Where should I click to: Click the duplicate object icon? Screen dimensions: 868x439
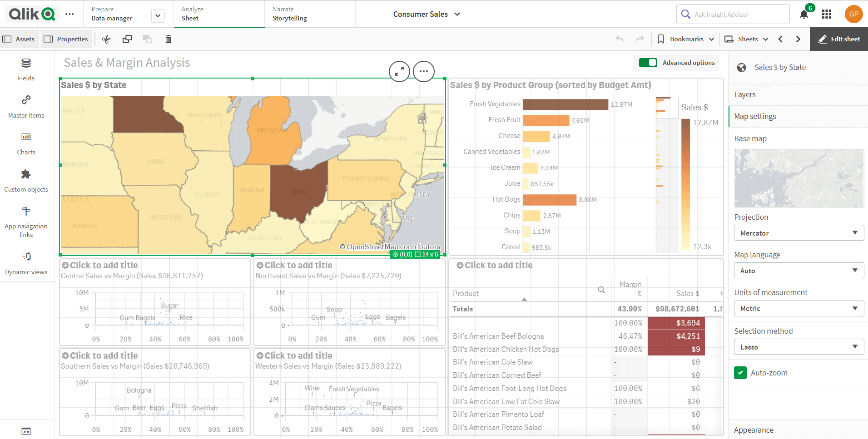click(127, 39)
